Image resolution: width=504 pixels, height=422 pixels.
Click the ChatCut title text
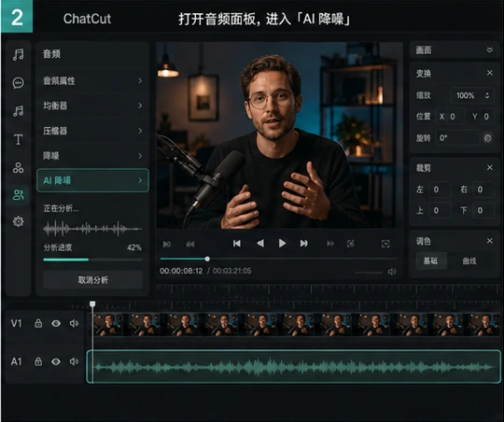[87, 19]
